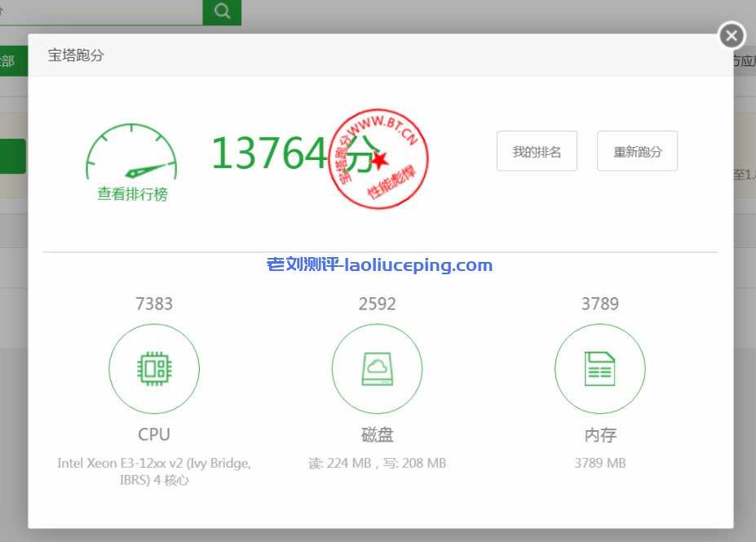Select the total score 13764分
Image resolution: width=756 pixels, height=542 pixels.
(296, 153)
